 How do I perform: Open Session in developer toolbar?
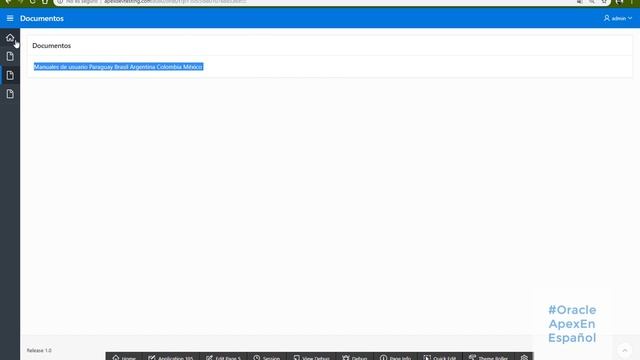pyautogui.click(x=267, y=357)
